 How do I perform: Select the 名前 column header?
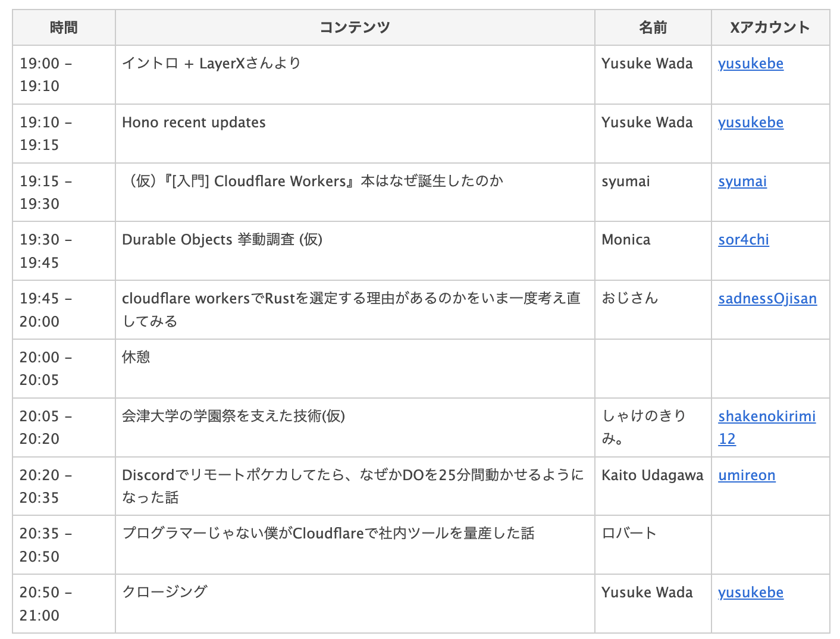(653, 27)
